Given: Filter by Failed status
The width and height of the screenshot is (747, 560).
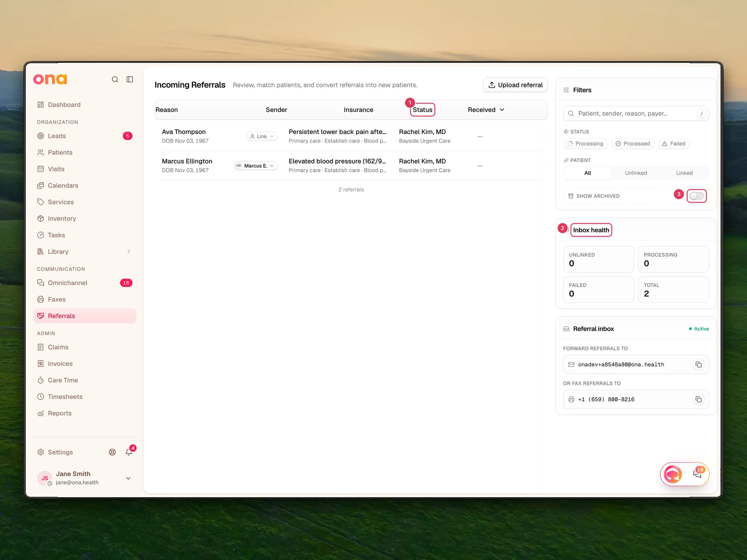Looking at the screenshot, I should [x=674, y=144].
